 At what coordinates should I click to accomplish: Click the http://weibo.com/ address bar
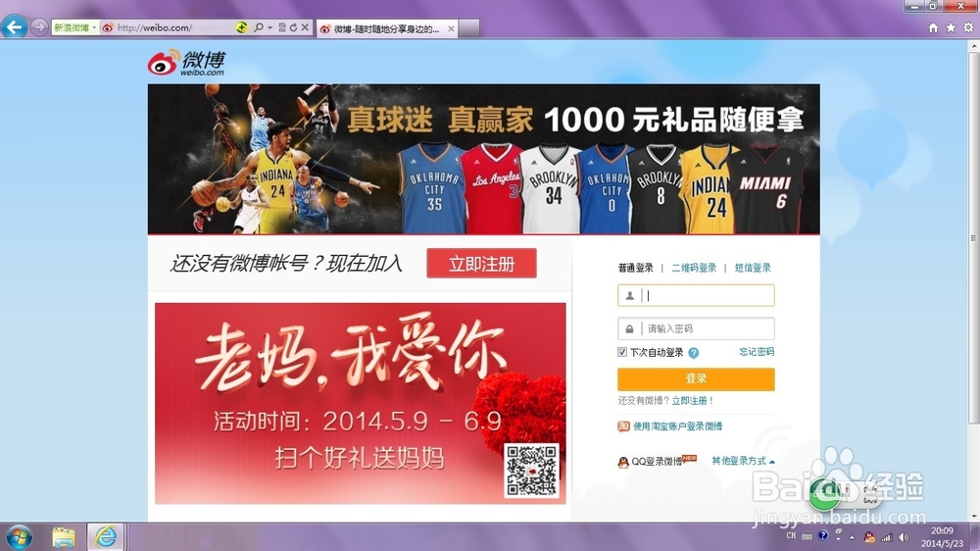tap(169, 27)
